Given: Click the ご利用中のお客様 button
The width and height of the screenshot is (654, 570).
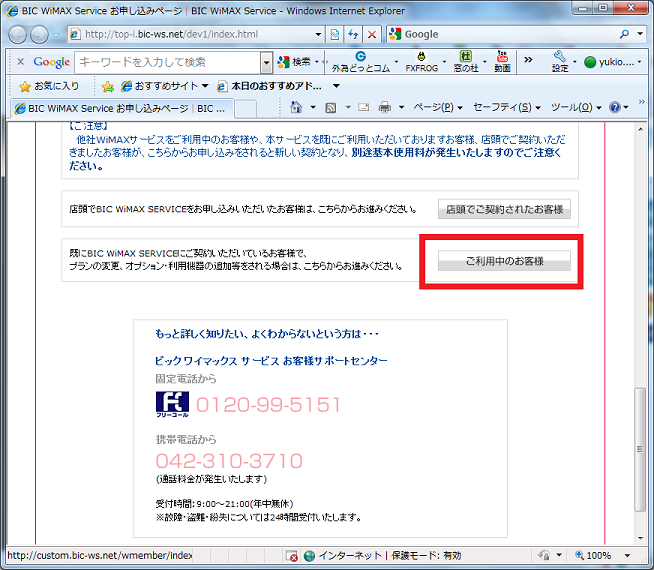Looking at the screenshot, I should click(x=504, y=261).
